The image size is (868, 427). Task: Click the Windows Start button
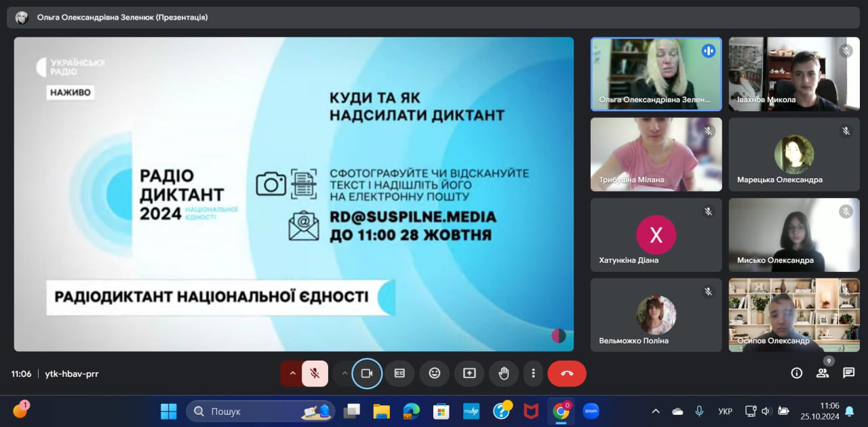(x=168, y=411)
